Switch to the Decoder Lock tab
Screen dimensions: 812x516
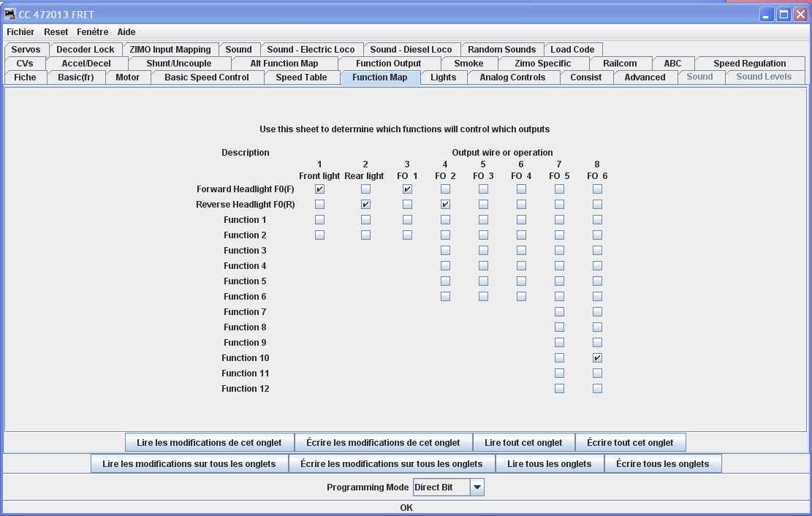click(x=86, y=49)
